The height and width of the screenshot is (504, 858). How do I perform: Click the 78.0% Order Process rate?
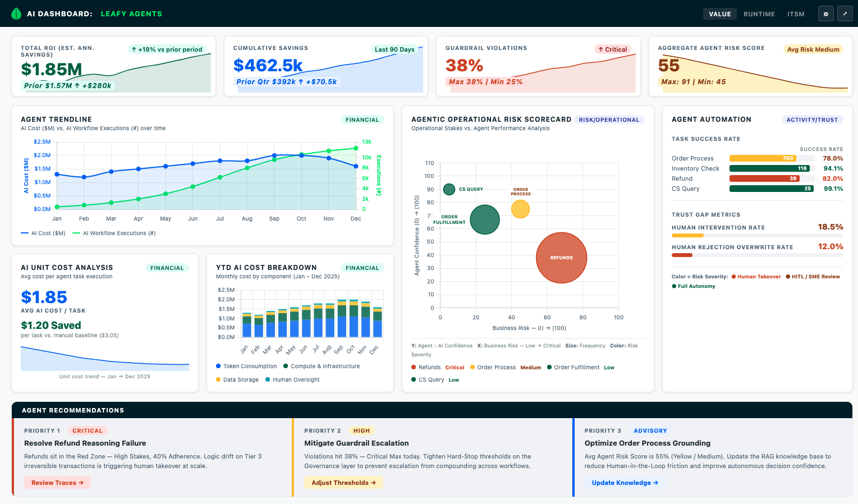(x=833, y=158)
